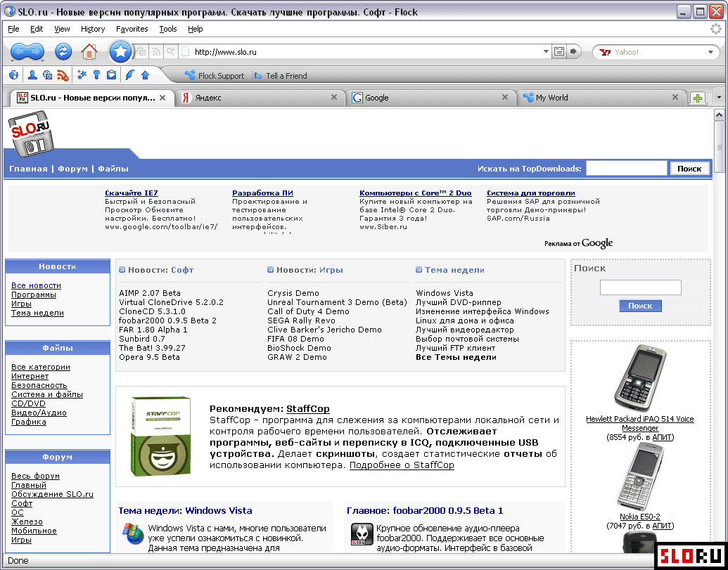Click the Flock Support bookmark
Image resolution: width=728 pixels, height=570 pixels.
coord(215,76)
